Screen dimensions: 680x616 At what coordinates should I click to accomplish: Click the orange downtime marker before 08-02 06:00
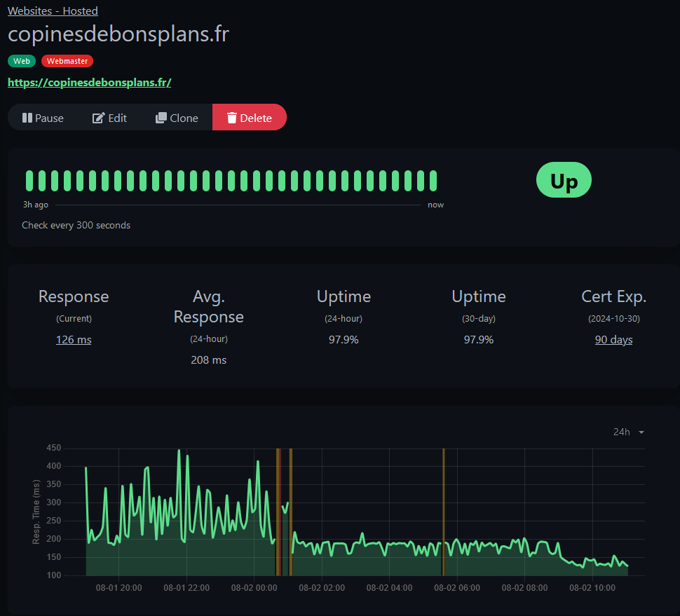tap(444, 512)
